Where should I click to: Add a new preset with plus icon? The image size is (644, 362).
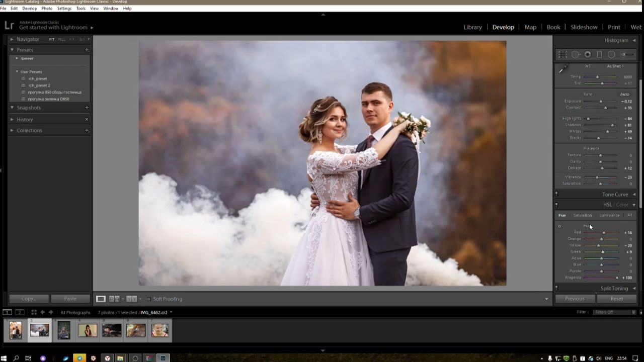(87, 50)
